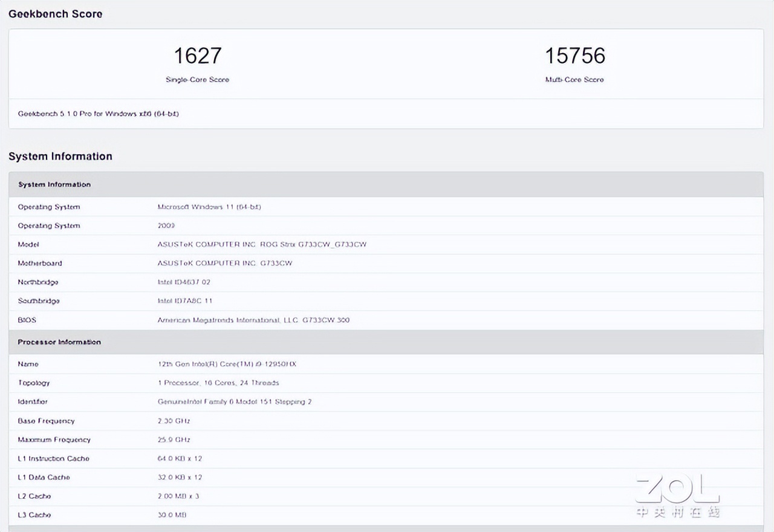Select the multi-core score value 15756
This screenshot has width=774, height=532.
pyautogui.click(x=575, y=56)
